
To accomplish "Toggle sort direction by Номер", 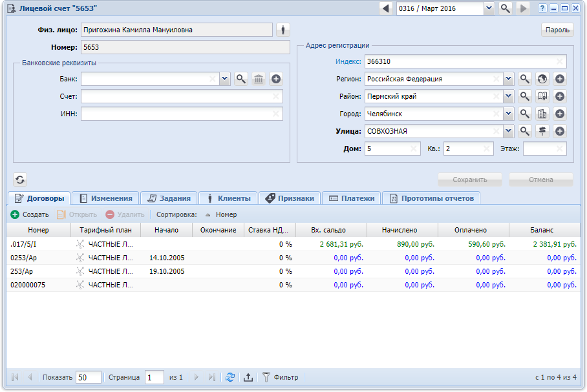I will coord(221,214).
